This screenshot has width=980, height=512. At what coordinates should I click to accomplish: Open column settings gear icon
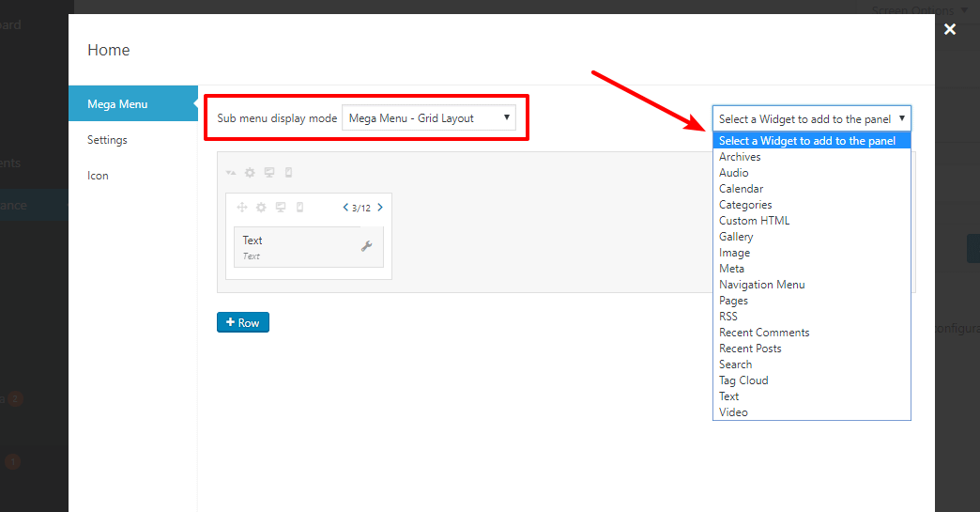pyautogui.click(x=261, y=208)
